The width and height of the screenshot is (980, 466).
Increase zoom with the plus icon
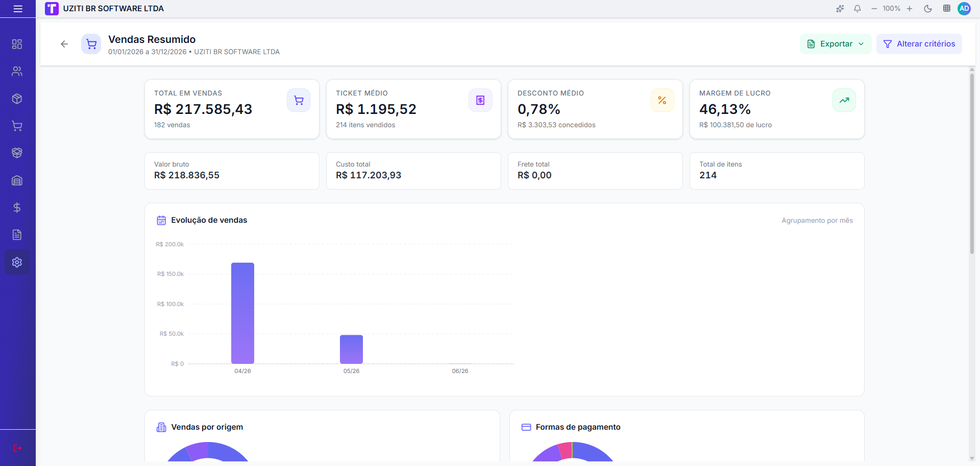(910, 9)
